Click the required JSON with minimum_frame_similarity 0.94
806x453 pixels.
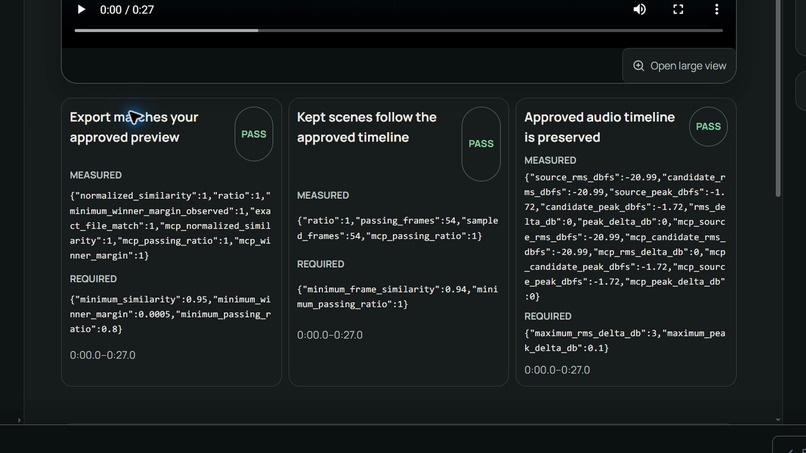(397, 297)
